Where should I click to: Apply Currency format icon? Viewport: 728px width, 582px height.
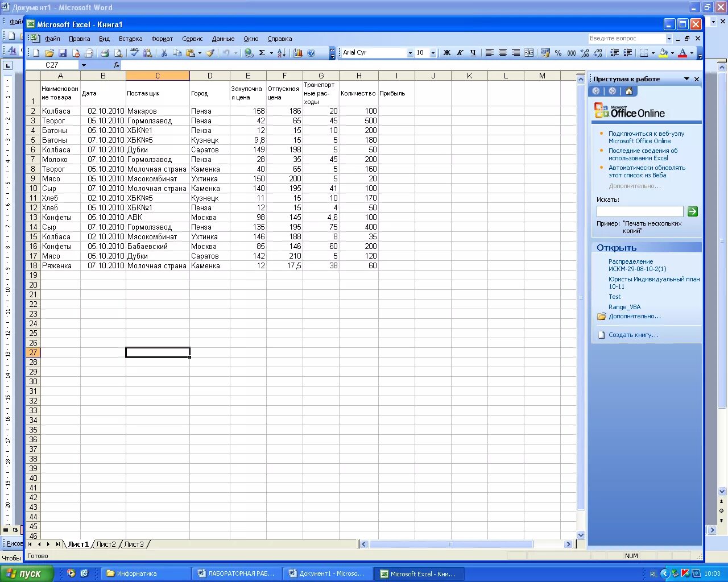(x=545, y=53)
